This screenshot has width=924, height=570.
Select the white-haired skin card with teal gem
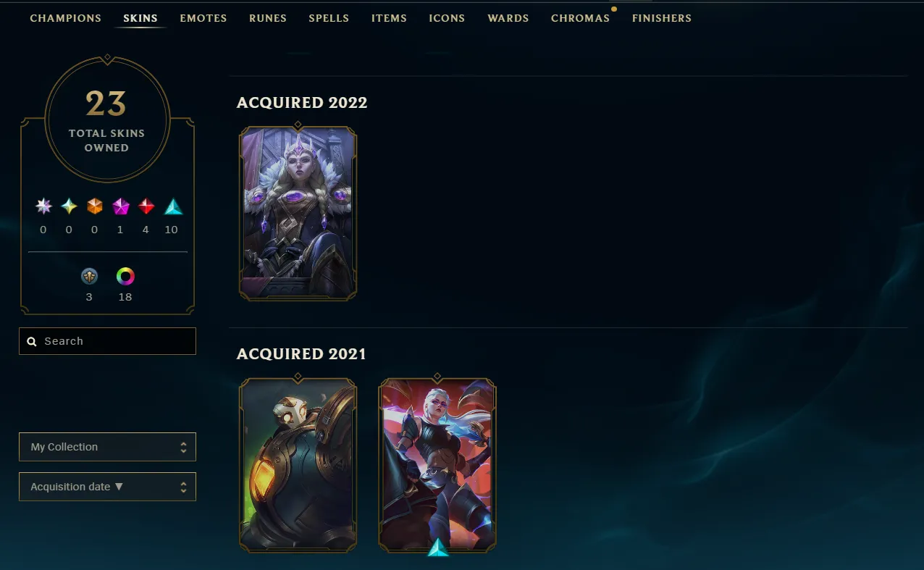point(437,464)
